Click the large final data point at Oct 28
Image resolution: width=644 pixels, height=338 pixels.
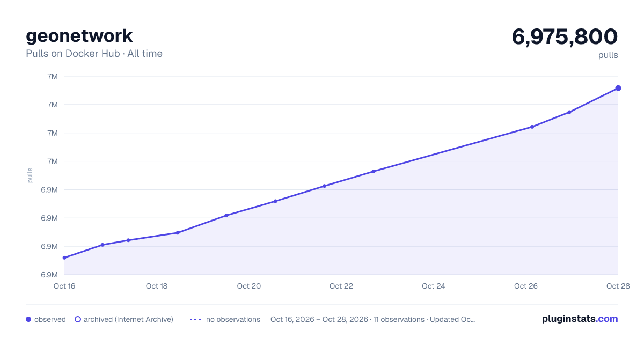click(618, 88)
